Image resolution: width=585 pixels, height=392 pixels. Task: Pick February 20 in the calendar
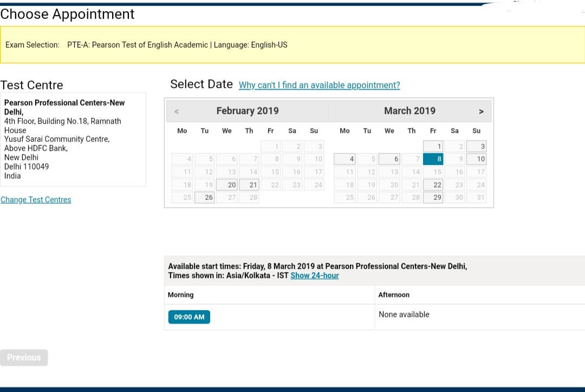[x=227, y=185]
